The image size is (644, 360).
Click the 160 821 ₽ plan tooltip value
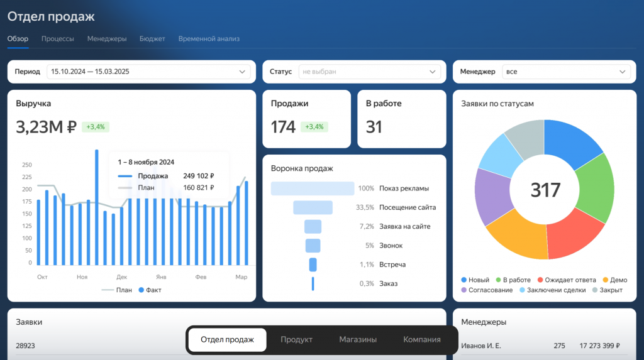[198, 188]
